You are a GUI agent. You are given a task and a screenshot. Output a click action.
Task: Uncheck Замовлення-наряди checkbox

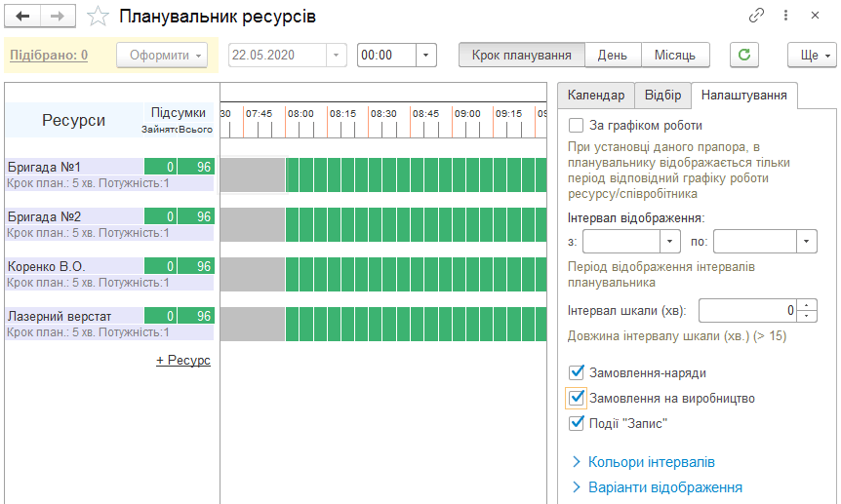coord(576,372)
